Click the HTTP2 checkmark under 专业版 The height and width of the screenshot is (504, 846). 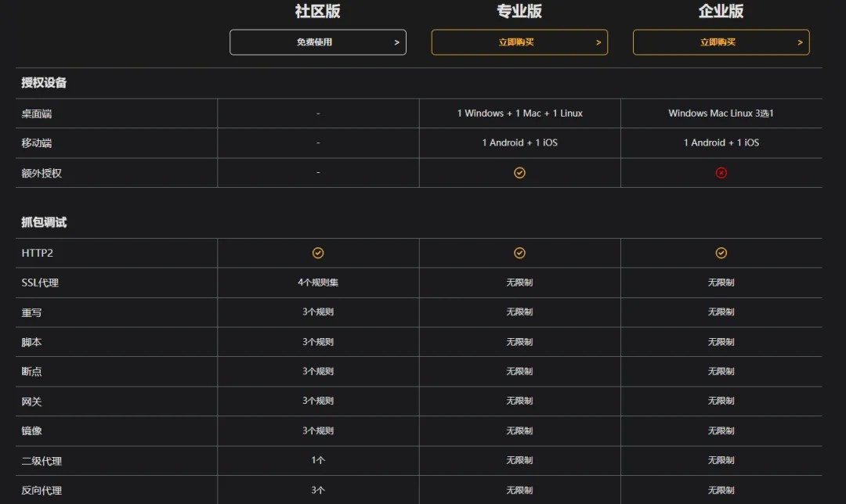519,253
